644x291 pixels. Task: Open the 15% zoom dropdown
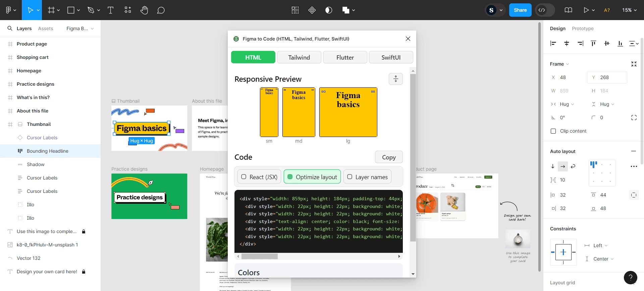pos(629,10)
